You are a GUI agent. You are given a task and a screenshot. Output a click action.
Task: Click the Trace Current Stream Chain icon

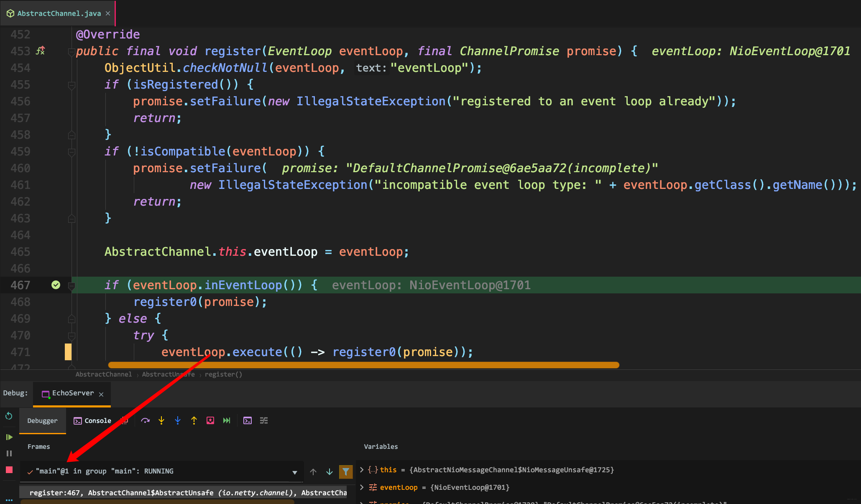coord(264,420)
